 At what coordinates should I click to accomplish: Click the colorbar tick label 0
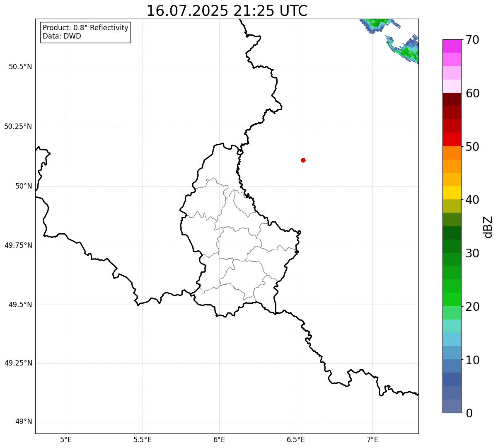[x=469, y=413]
